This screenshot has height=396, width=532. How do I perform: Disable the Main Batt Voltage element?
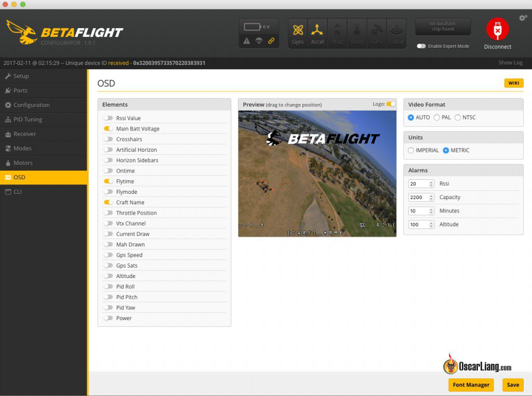(x=108, y=129)
